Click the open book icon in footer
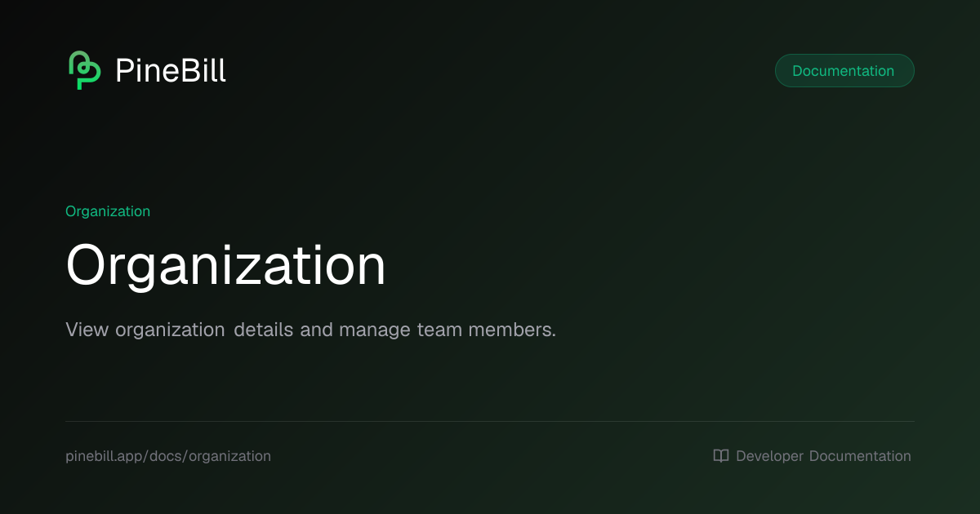Viewport: 980px width, 514px height. tap(721, 456)
